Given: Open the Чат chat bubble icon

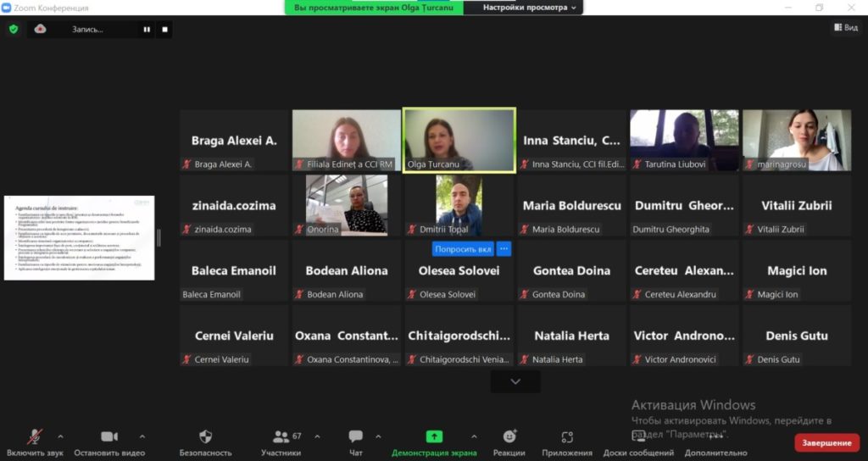Looking at the screenshot, I should (x=355, y=436).
